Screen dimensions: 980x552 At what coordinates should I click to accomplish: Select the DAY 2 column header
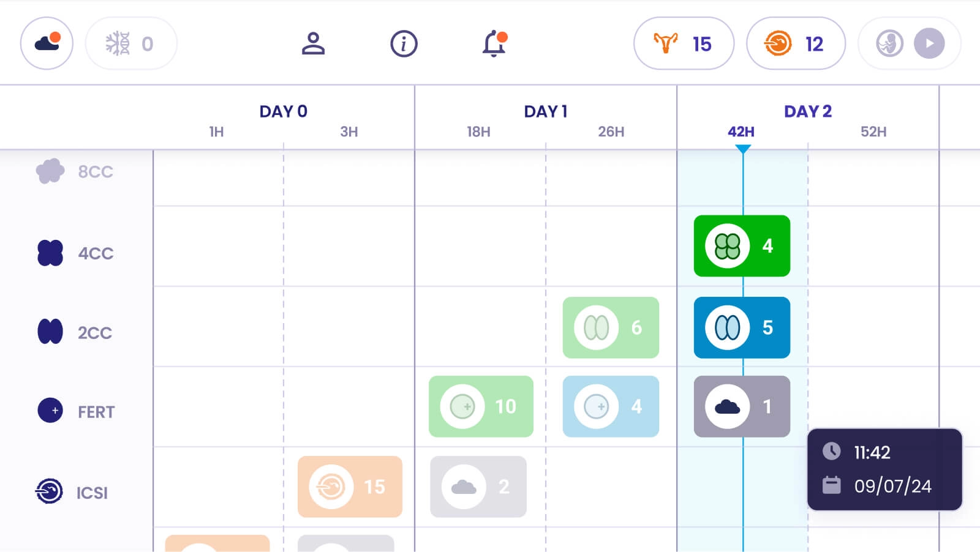(x=807, y=111)
